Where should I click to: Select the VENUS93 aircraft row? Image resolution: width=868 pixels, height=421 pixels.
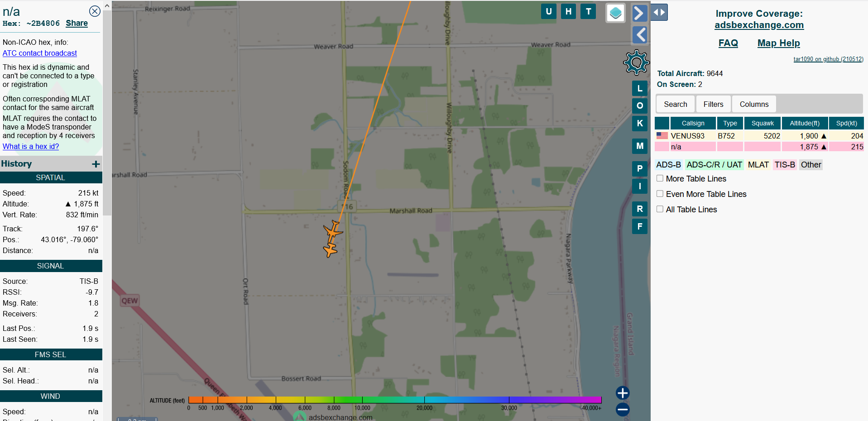pyautogui.click(x=759, y=136)
